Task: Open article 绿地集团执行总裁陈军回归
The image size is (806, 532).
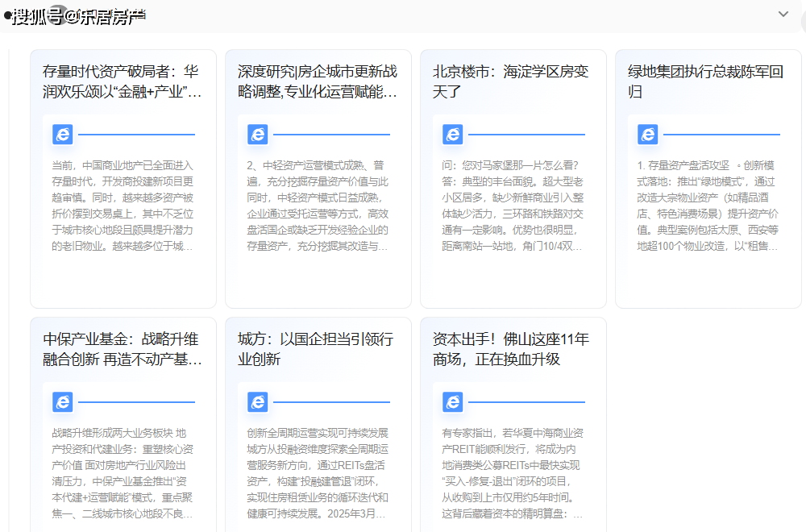Action: pos(706,81)
